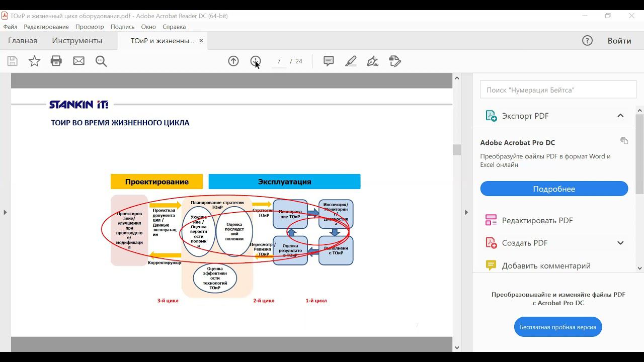This screenshot has width=644, height=362.
Task: Click the 1-й цикл label
Action: point(316,301)
